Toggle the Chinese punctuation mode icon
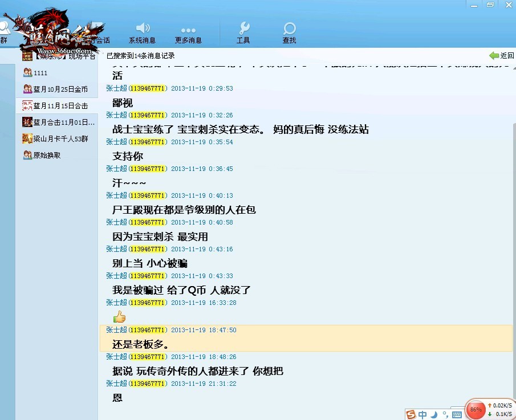This screenshot has width=516, height=420. pyautogui.click(x=445, y=414)
